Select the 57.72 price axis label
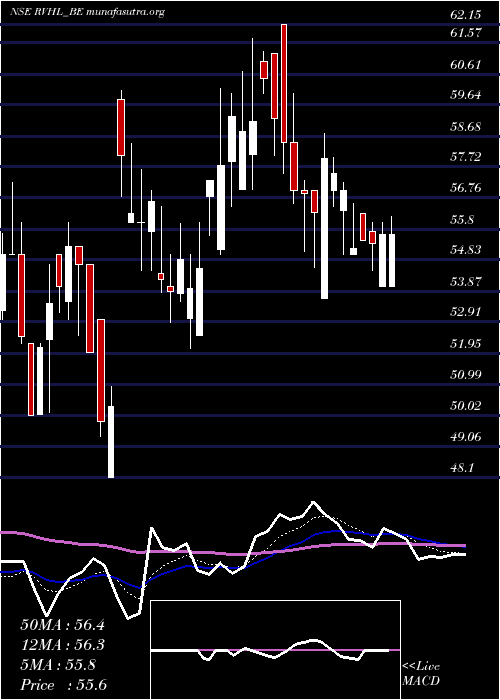Image resolution: width=500 pixels, height=700 pixels. click(x=466, y=157)
